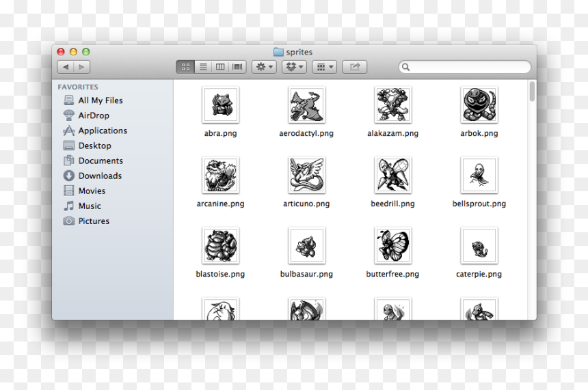Select the aerodactyl.png sprite thumbnail
The image size is (588, 390).
(x=307, y=105)
